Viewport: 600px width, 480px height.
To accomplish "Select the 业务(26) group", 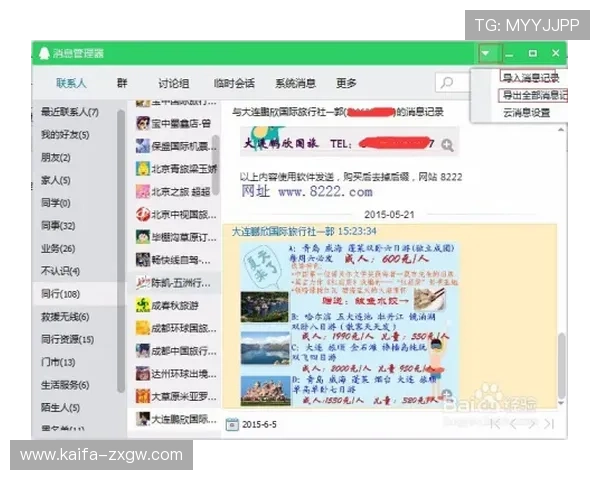I will [58, 249].
